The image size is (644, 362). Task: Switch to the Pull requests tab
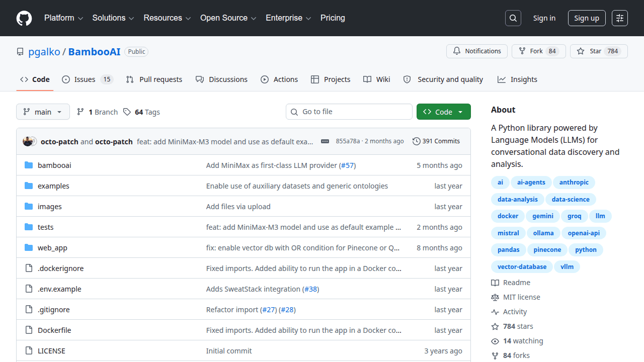154,79
